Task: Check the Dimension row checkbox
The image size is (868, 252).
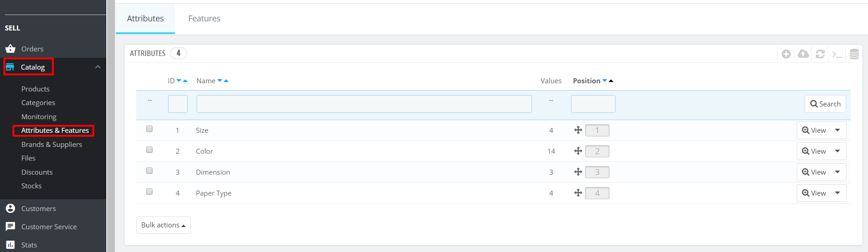Action: [x=149, y=171]
